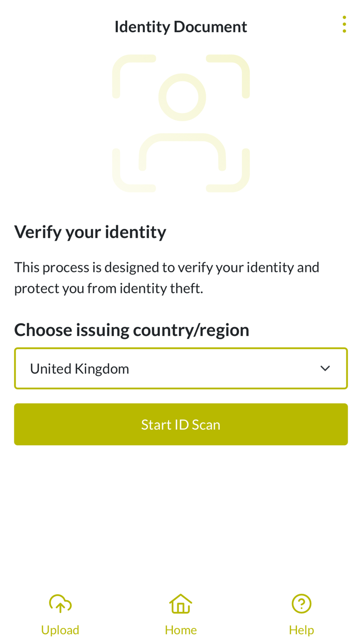Click the Verify your identity heading
The image size is (362, 644).
pyautogui.click(x=90, y=231)
